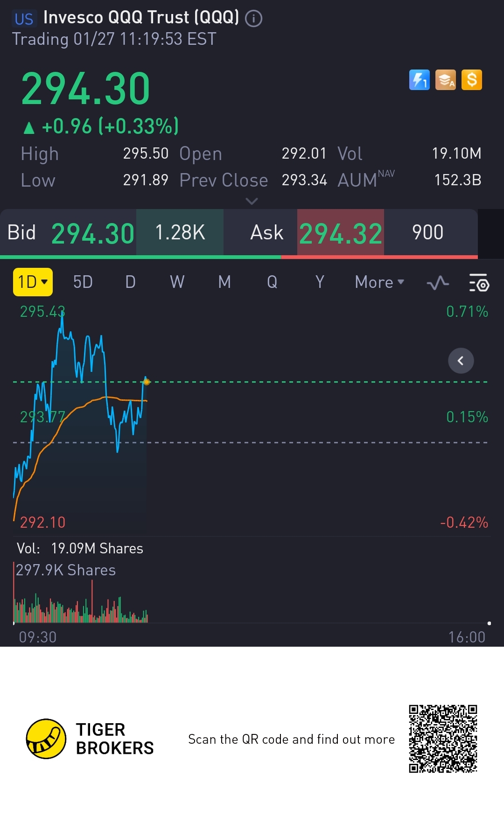Tap the Ask price 294.32
This screenshot has width=504, height=831.
pos(341,233)
